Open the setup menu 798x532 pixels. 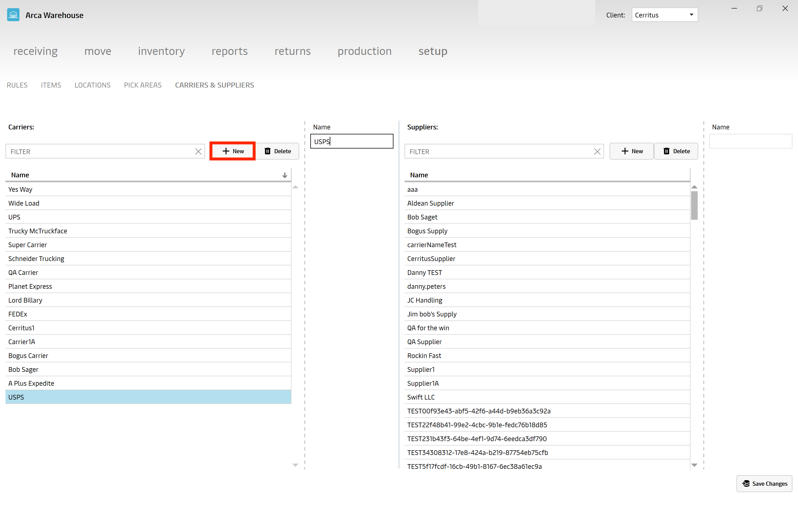[x=433, y=51]
